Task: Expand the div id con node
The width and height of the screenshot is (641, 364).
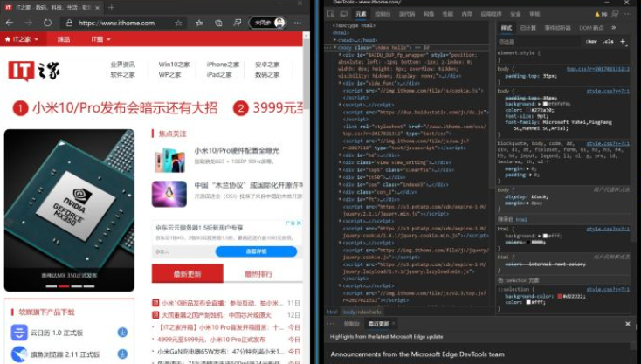Action: (x=340, y=184)
